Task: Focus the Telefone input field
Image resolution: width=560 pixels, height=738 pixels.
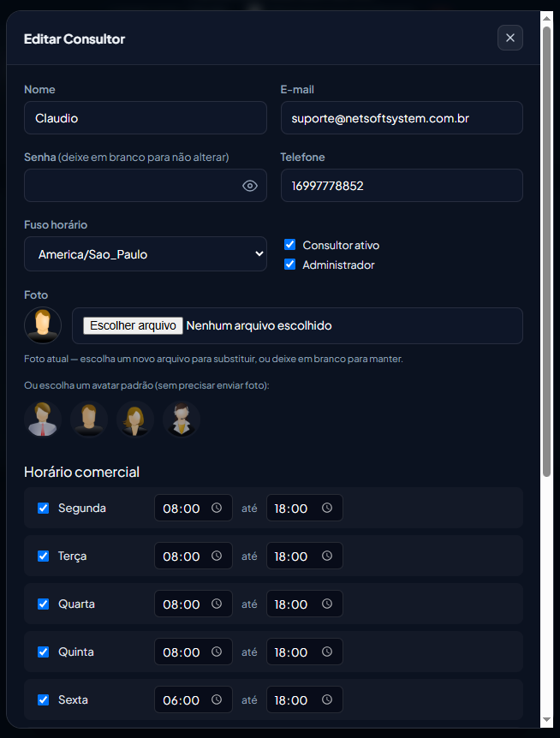Action: [x=402, y=186]
